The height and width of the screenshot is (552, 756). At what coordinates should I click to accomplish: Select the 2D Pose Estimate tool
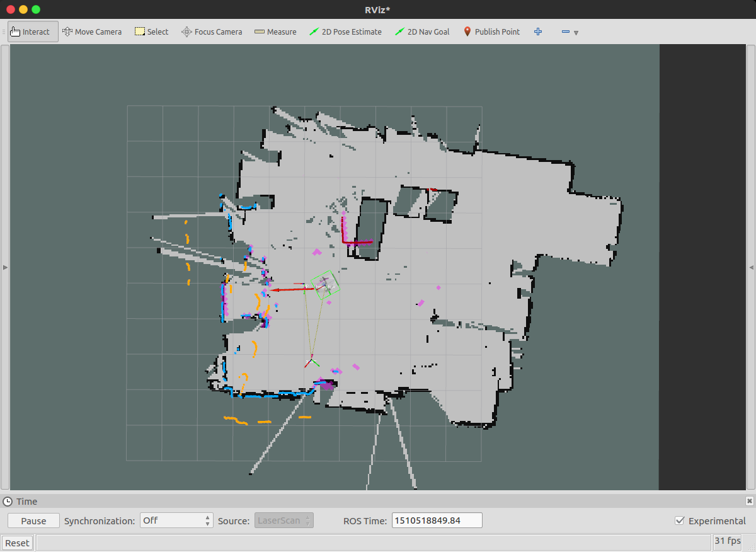point(346,32)
